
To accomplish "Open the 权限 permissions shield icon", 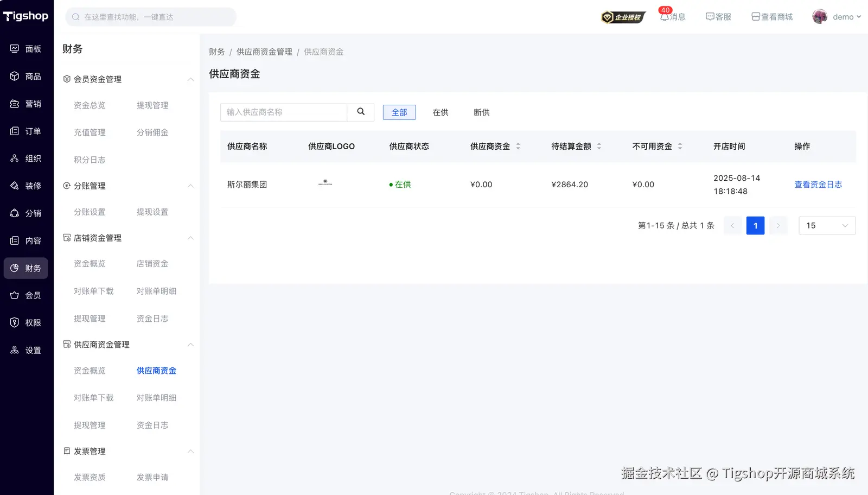I will [x=15, y=323].
